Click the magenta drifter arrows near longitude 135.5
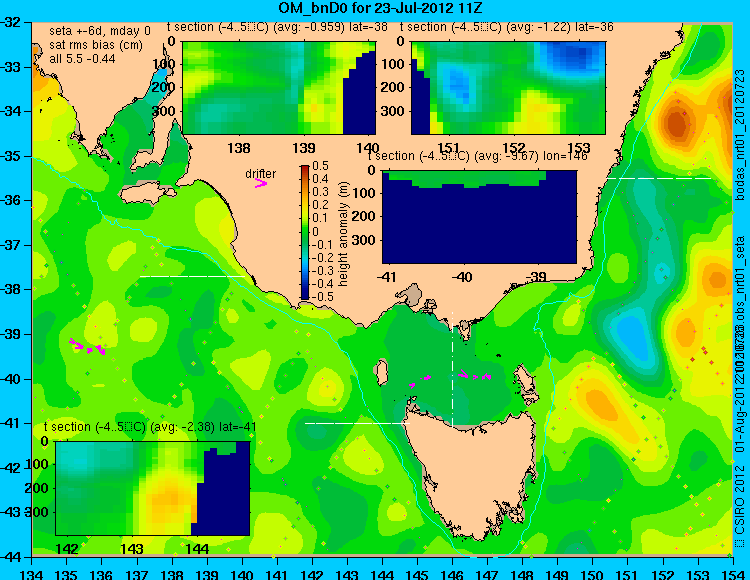Image resolution: width=750 pixels, height=580 pixels. [87, 347]
